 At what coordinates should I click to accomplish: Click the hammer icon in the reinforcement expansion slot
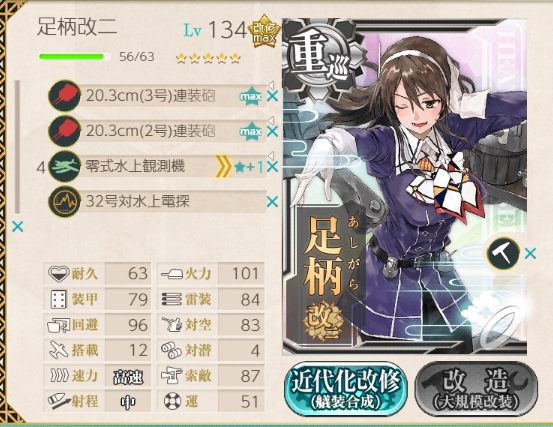click(x=503, y=253)
